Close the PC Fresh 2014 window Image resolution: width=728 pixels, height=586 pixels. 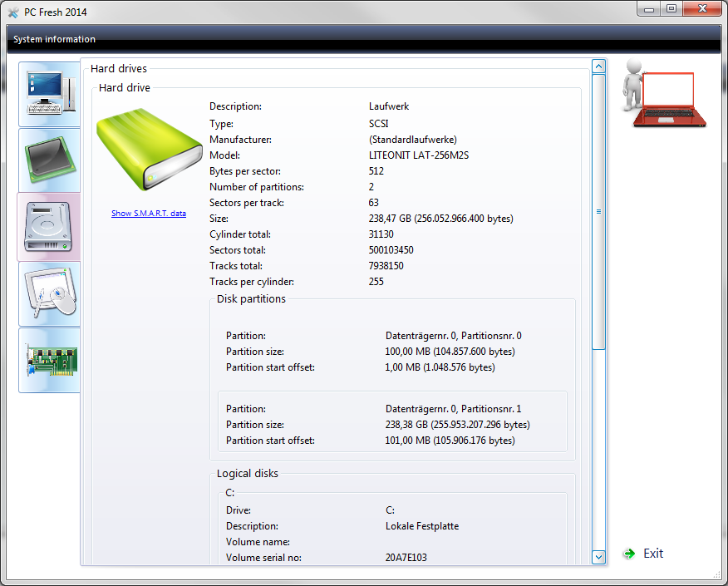pos(701,9)
